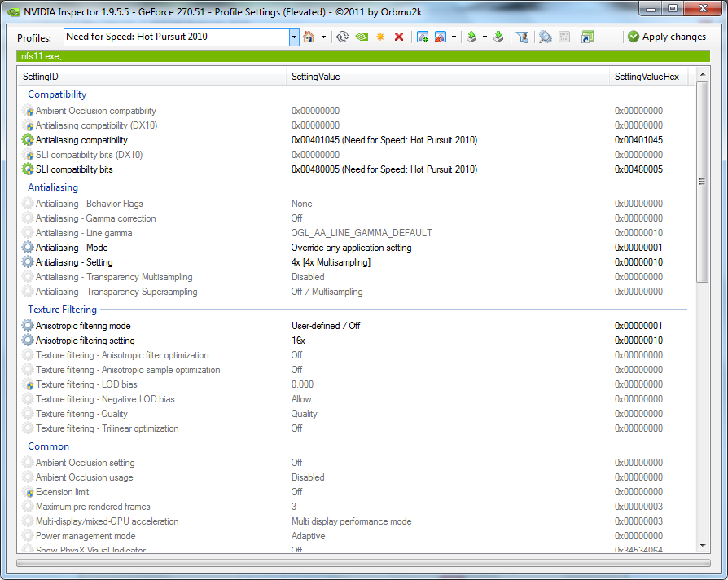The image size is (728, 580).
Task: Select the Antialiasing - Behavior Flags row
Action: click(x=353, y=204)
